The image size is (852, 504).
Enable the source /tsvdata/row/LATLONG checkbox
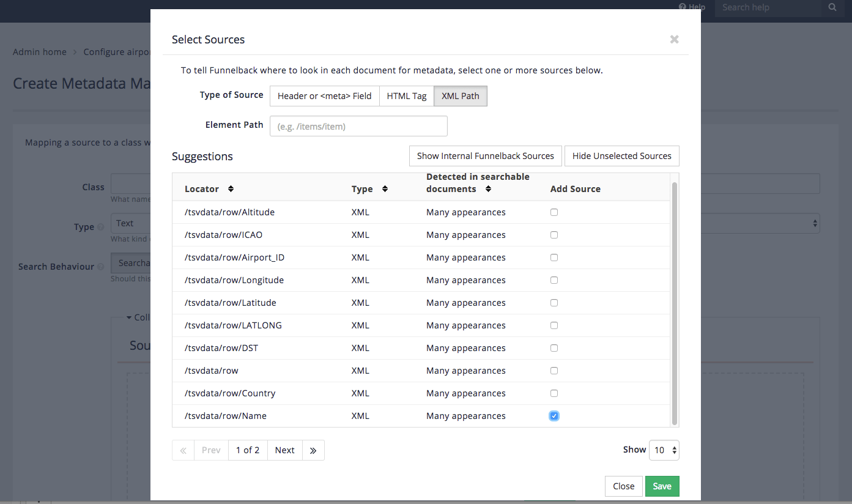click(554, 325)
